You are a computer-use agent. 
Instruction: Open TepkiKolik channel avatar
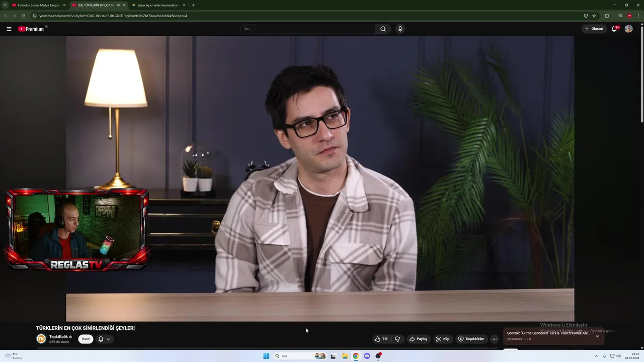coord(41,339)
